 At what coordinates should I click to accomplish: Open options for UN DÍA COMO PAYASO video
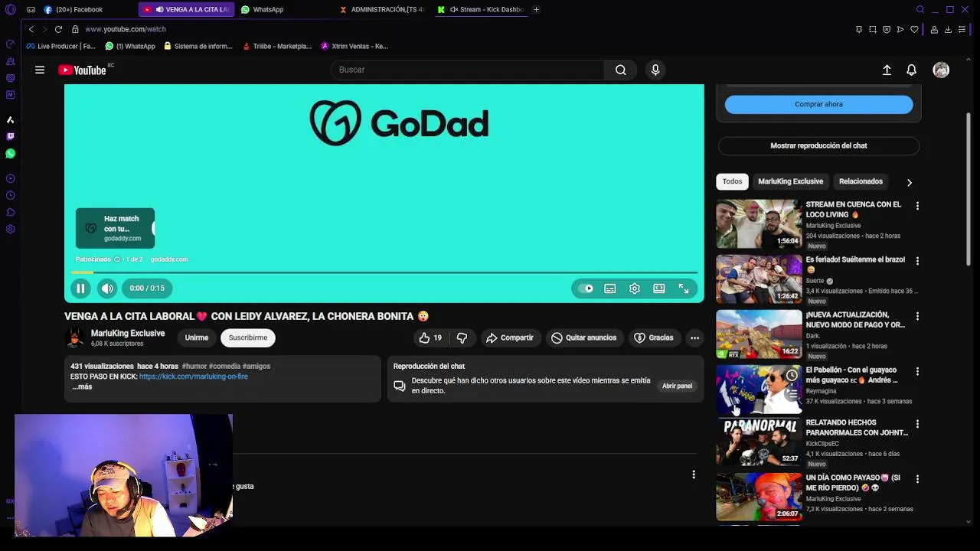point(917,479)
